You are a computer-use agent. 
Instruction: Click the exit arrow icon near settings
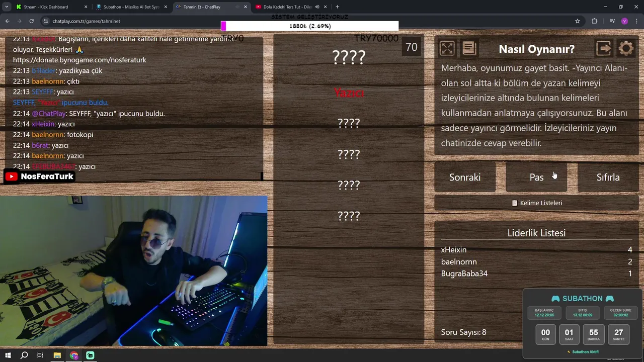click(x=604, y=48)
